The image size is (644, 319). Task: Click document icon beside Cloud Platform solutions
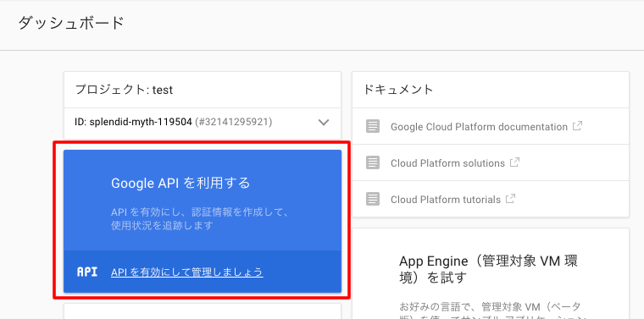(373, 162)
